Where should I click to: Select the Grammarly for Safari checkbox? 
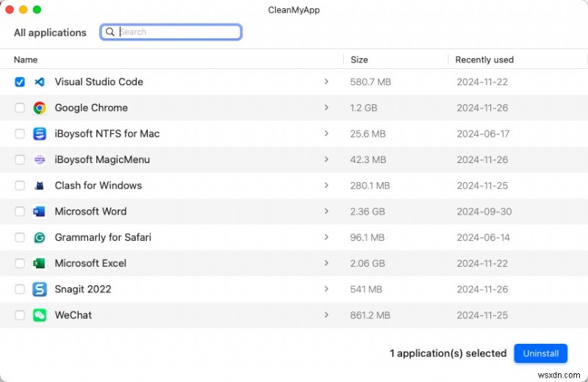[20, 237]
